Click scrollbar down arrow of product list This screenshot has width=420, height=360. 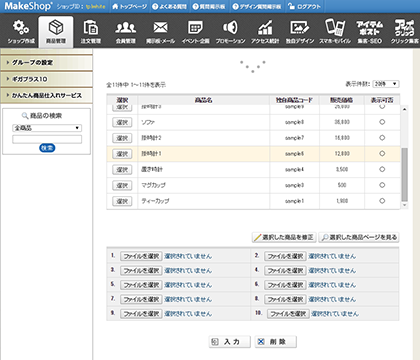click(x=404, y=205)
